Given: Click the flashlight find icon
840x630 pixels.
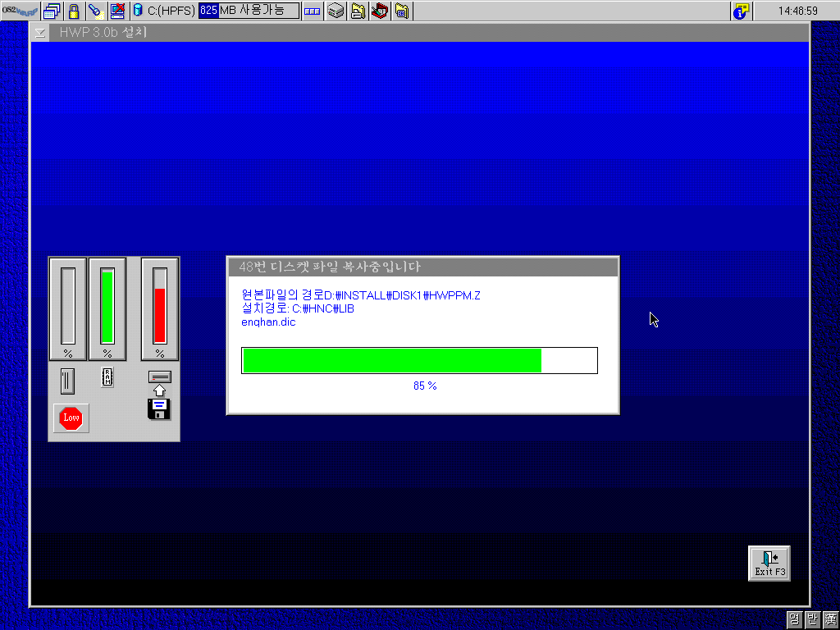Looking at the screenshot, I should click(x=96, y=11).
